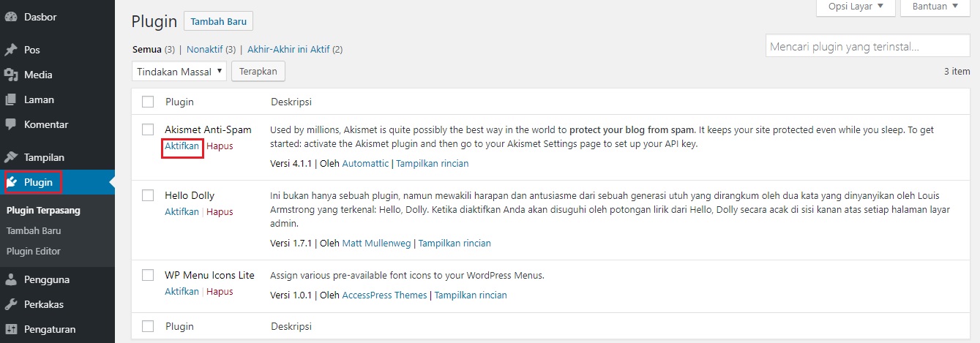Open the Tindakan Massal dropdown
Viewport: 980px width, 343px height.
pos(179,72)
